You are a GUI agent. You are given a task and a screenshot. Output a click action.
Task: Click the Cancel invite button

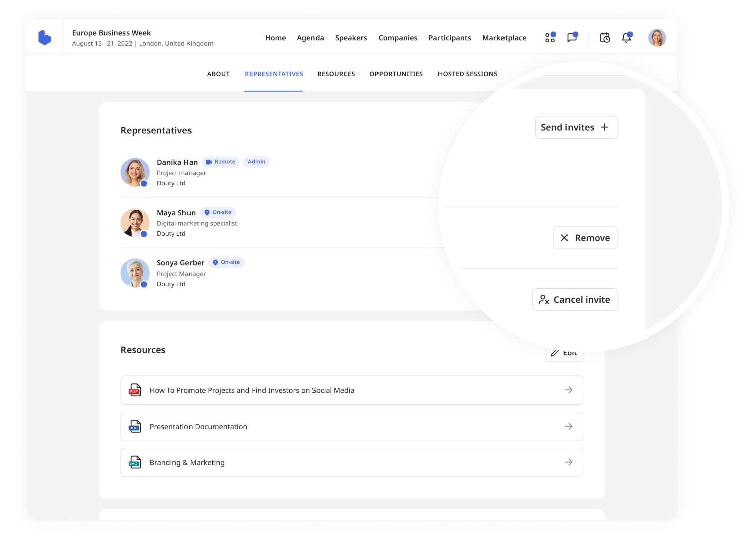(575, 300)
